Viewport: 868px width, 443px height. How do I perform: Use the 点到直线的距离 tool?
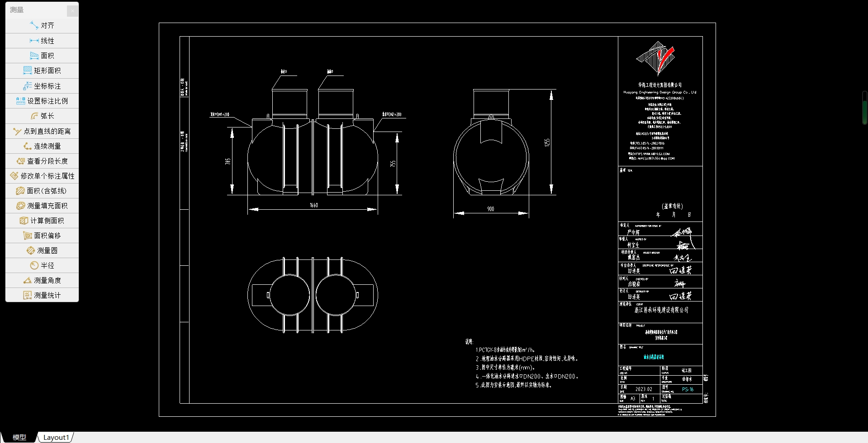point(42,131)
